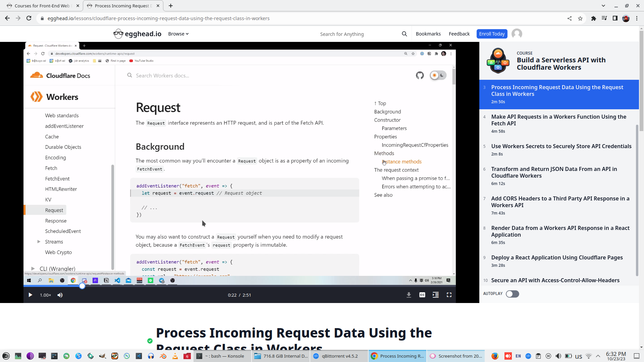Open the transcript panel icon in the player
Image resolution: width=644 pixels, height=362 pixels.
tap(436, 295)
